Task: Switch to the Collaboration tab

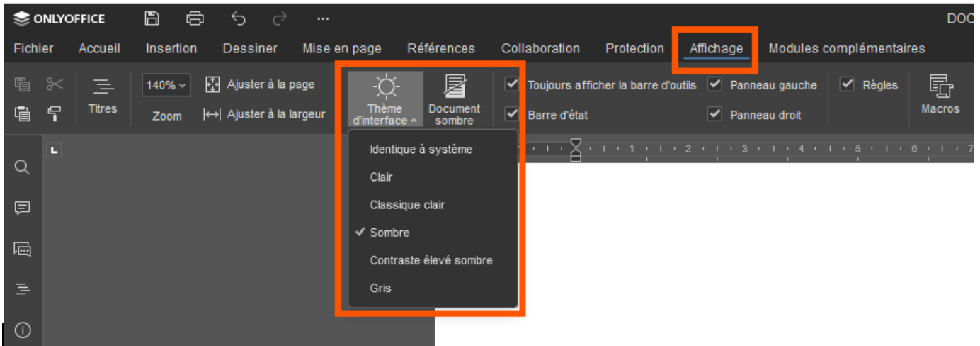Action: tap(540, 49)
